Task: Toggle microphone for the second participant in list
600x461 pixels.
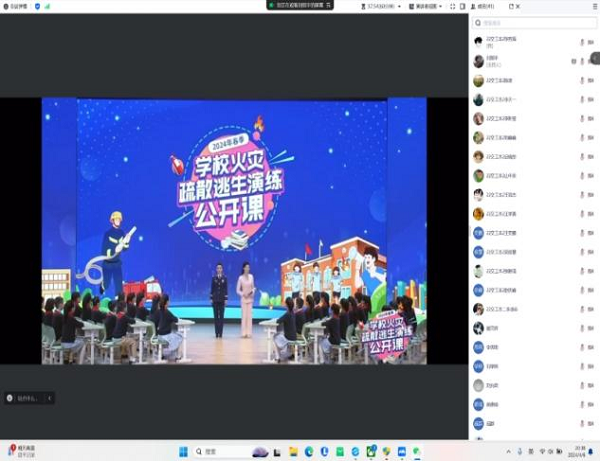Action: pyautogui.click(x=582, y=61)
